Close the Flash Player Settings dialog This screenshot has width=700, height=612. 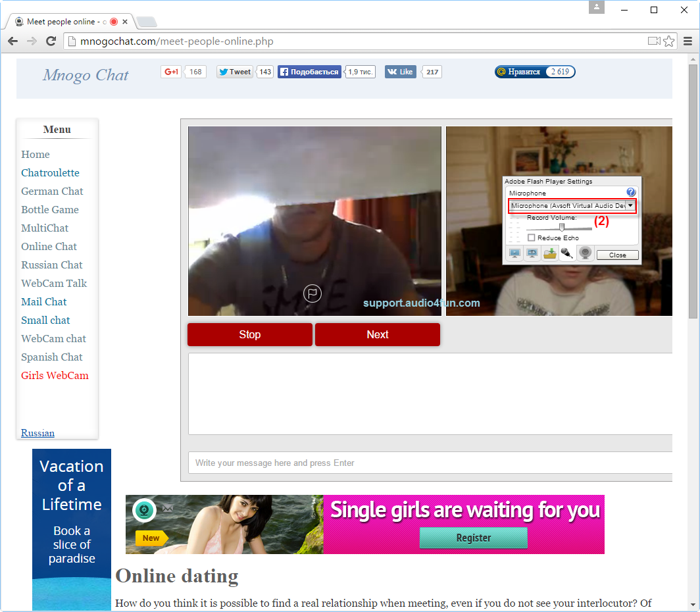click(617, 255)
